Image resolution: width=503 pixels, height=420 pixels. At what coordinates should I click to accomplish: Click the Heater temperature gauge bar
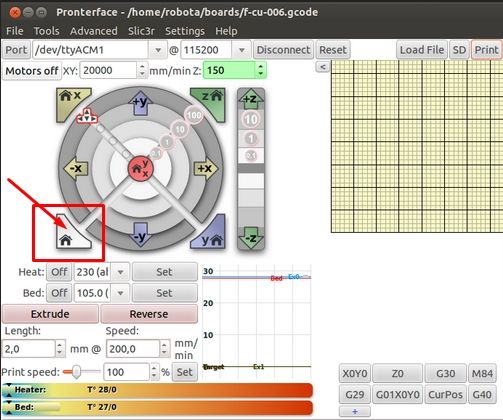point(157,390)
